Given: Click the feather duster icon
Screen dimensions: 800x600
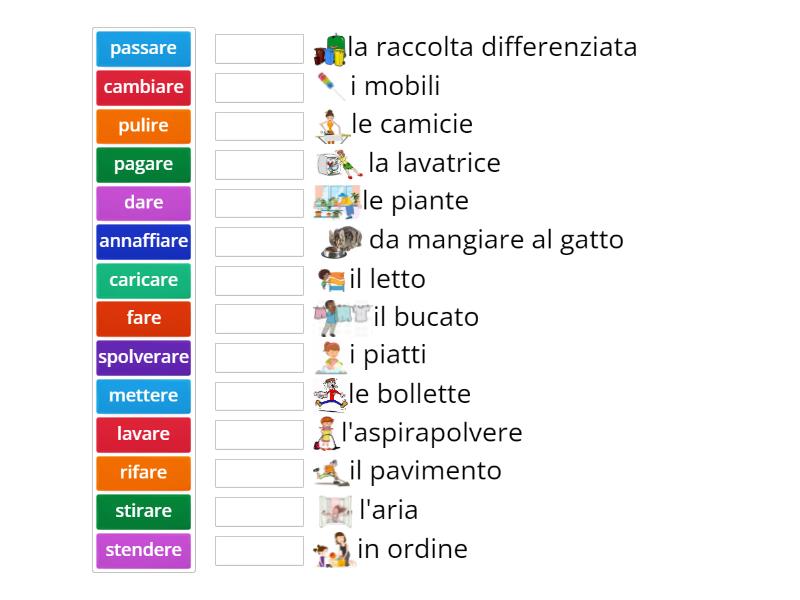Looking at the screenshot, I should click(x=331, y=86).
